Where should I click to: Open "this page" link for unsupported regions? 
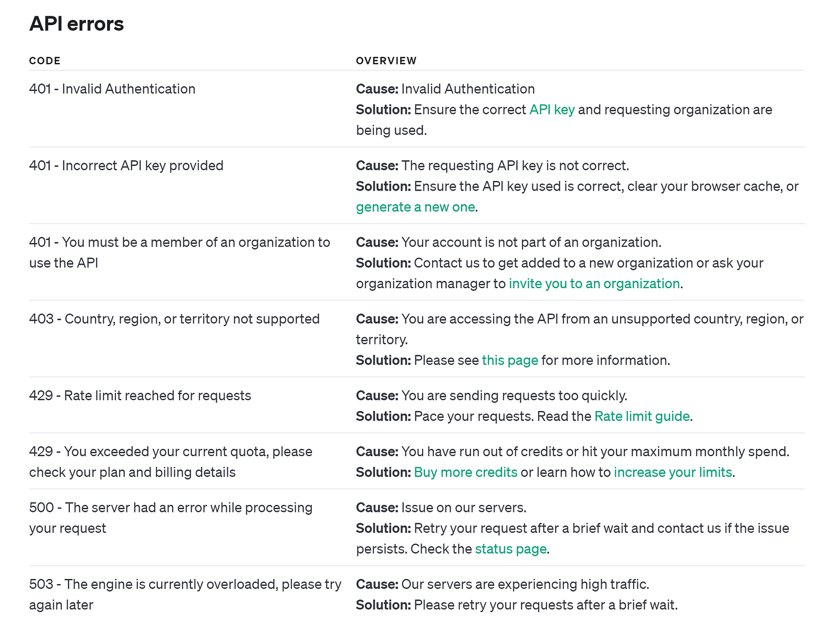click(x=510, y=361)
